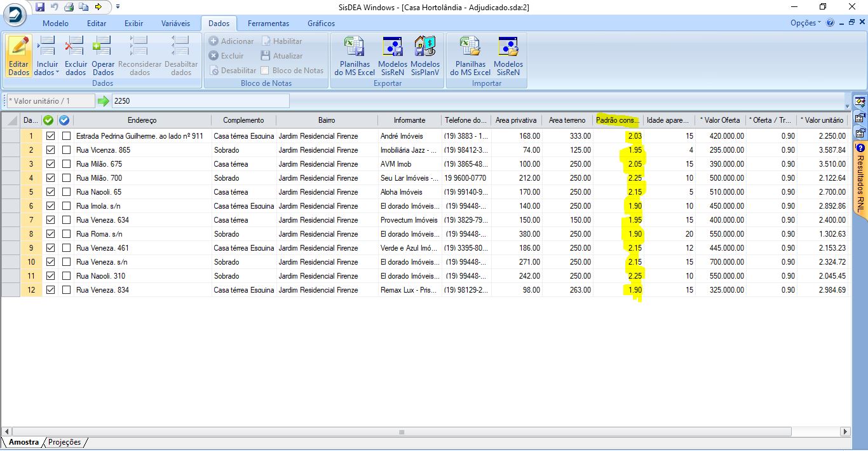
Task: Click the horizontal scrollbar thumb
Action: click(x=401, y=432)
